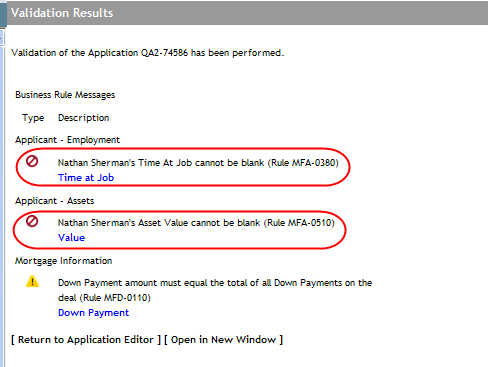This screenshot has height=367, width=488.
Task: Click the Rule MFA-0380 error message text
Action: [198, 163]
